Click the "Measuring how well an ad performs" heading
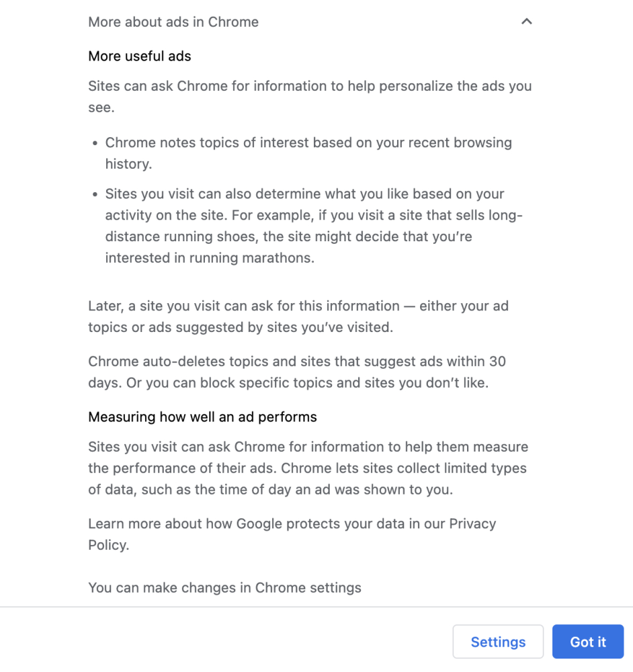This screenshot has height=672, width=633. [x=202, y=417]
